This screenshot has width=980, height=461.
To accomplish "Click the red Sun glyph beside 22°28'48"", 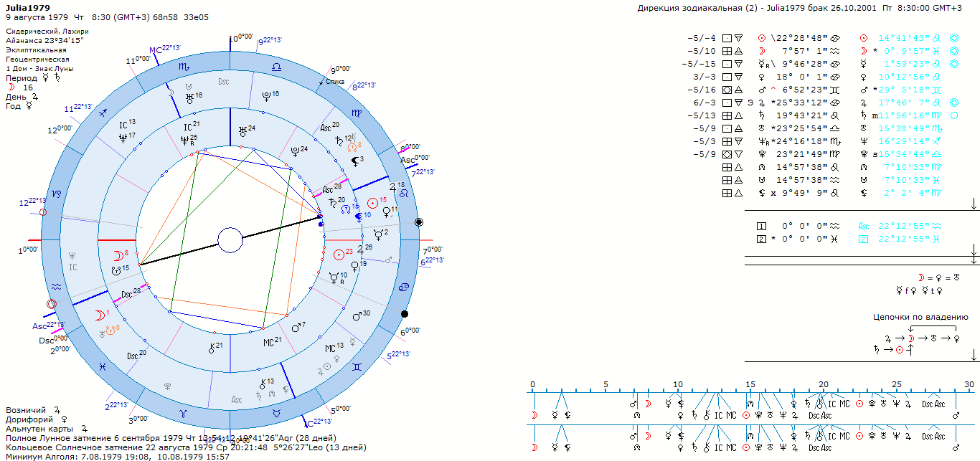I will click(762, 38).
